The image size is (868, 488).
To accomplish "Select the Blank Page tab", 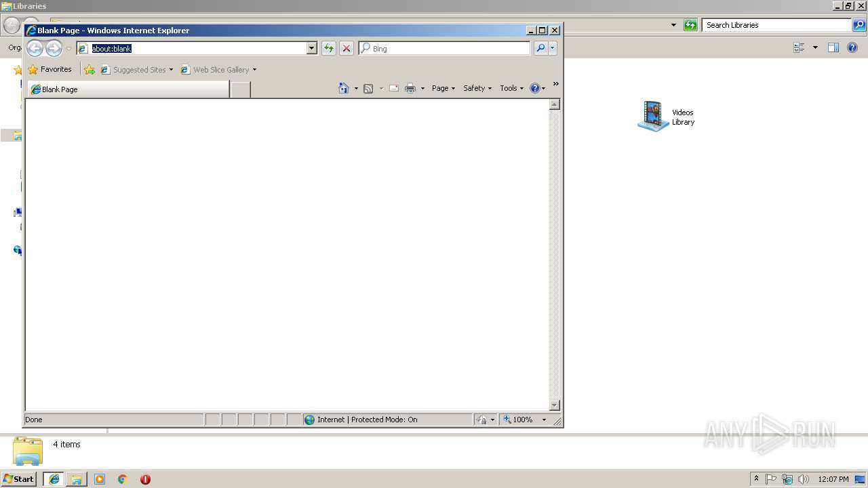I will click(128, 89).
